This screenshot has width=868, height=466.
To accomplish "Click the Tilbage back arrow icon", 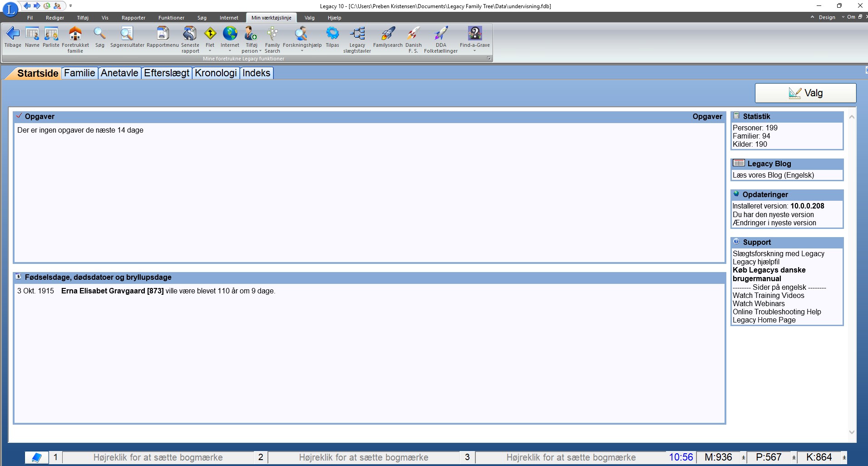I will tap(13, 34).
